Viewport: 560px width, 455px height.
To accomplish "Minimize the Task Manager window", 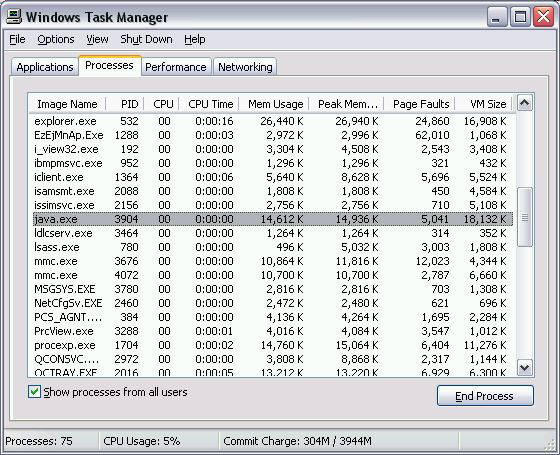I will (x=497, y=16).
